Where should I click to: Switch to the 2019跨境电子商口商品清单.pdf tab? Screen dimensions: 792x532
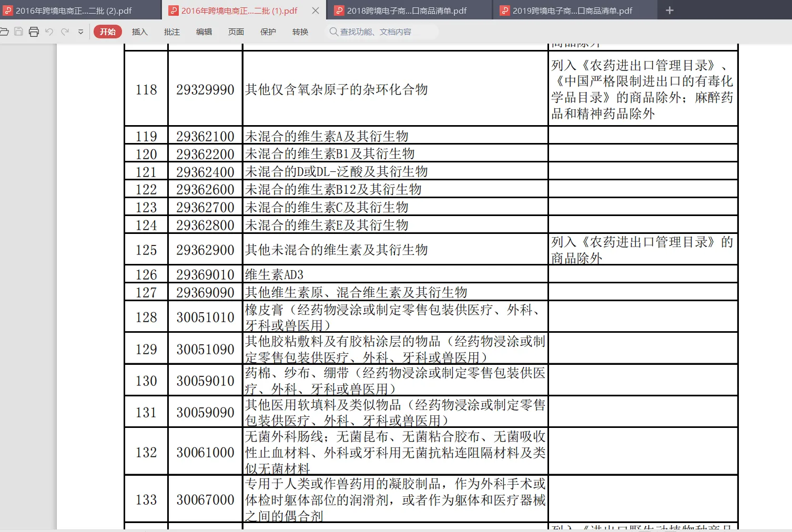(x=571, y=10)
